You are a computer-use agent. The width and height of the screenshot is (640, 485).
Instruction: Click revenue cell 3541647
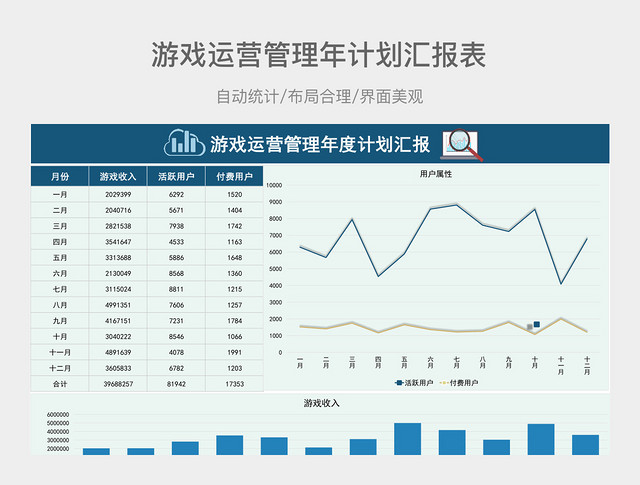point(118,242)
